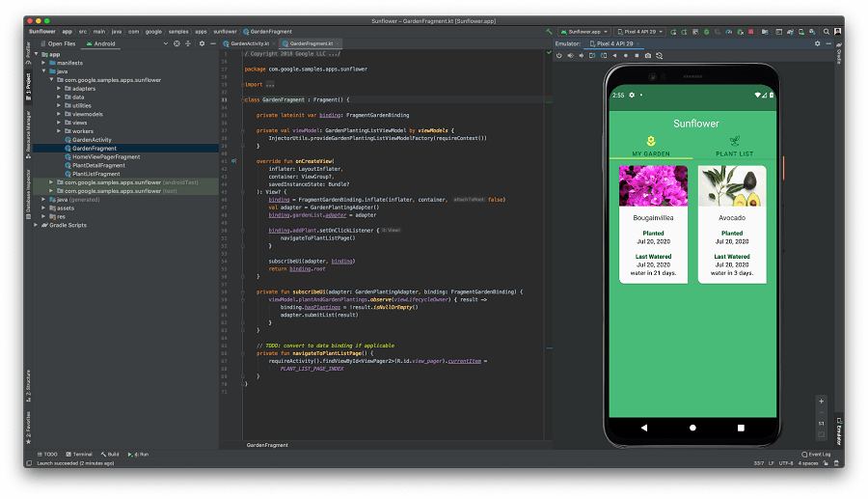Select PlantDetailFragment in project tree
868x499 pixels.
coord(98,165)
